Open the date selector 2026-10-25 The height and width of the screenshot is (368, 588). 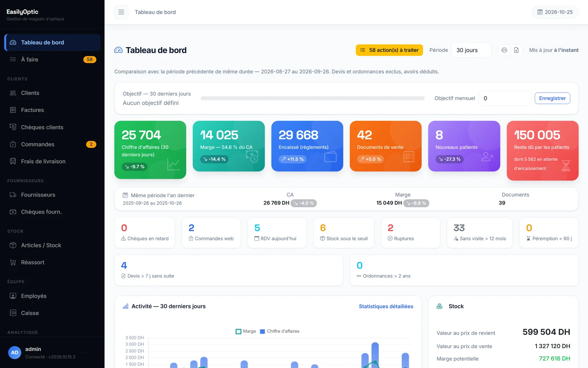pos(555,12)
